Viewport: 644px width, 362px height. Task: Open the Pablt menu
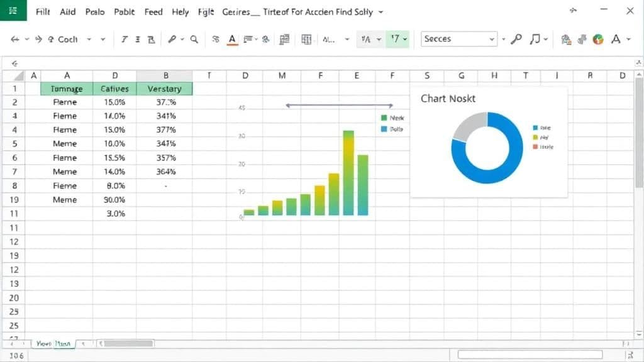[x=125, y=12]
